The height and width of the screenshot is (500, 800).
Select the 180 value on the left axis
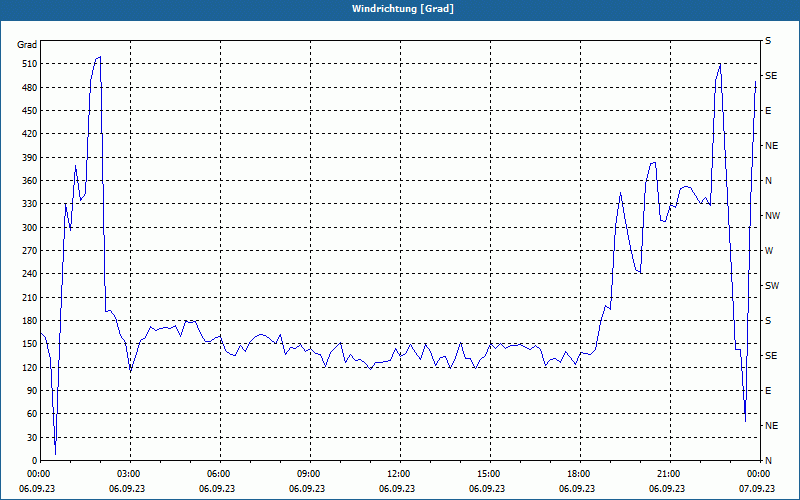click(28, 321)
